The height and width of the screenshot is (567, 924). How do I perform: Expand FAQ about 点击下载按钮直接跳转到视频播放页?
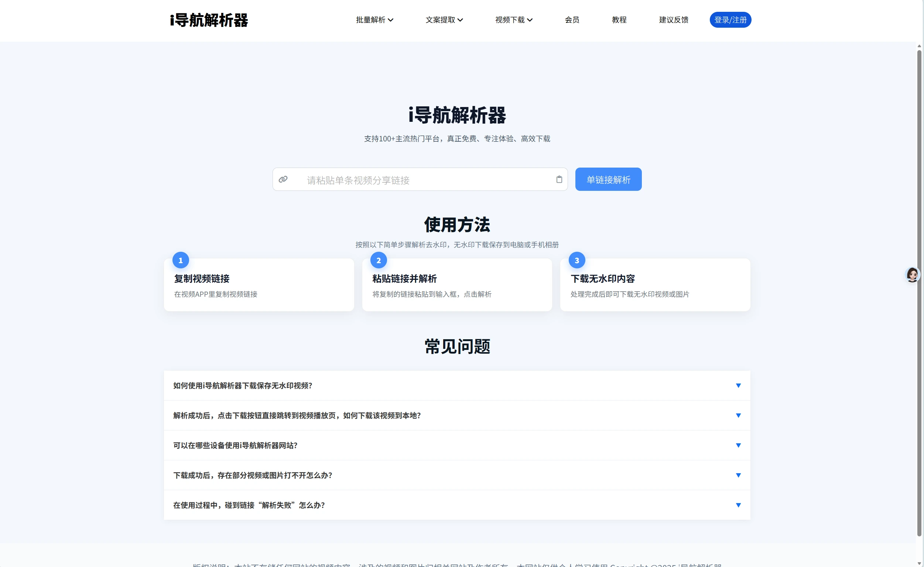(457, 416)
